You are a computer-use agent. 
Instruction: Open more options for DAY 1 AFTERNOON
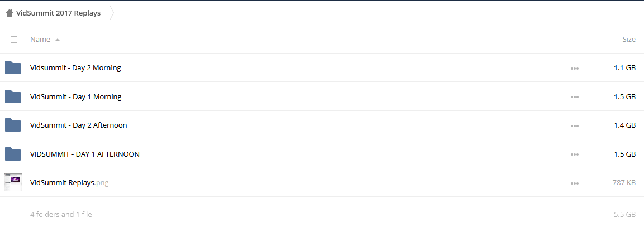pos(575,154)
